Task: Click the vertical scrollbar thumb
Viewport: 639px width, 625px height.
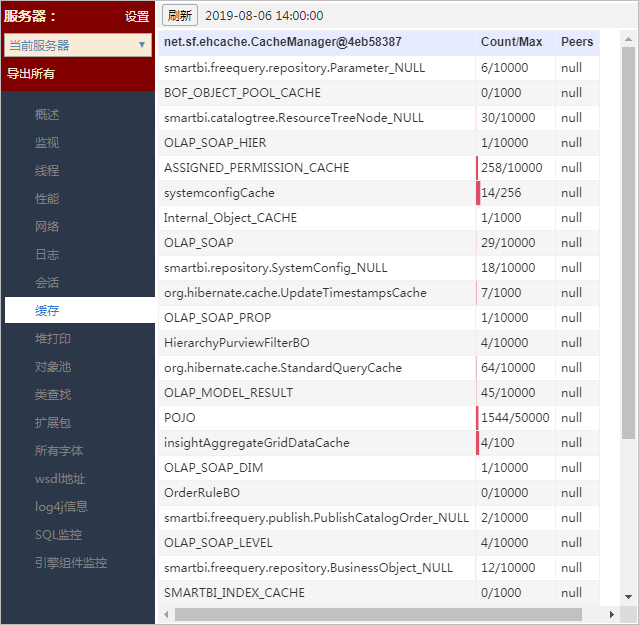Action: [628, 243]
